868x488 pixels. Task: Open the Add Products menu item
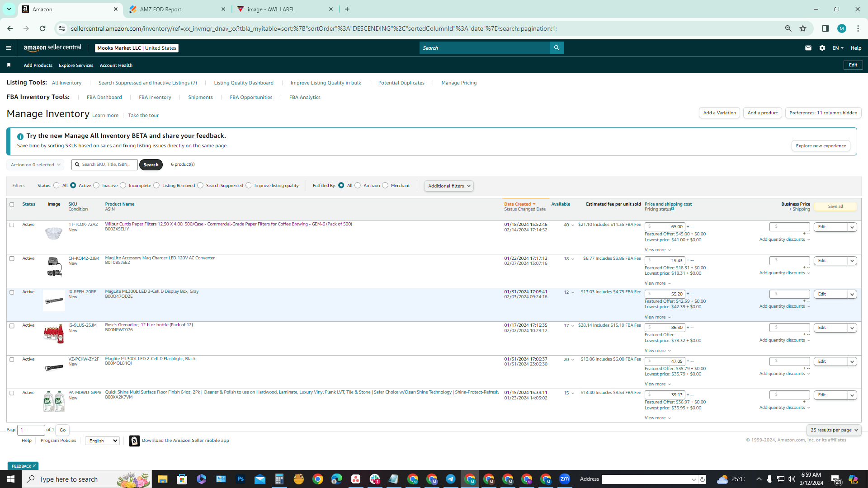(38, 66)
